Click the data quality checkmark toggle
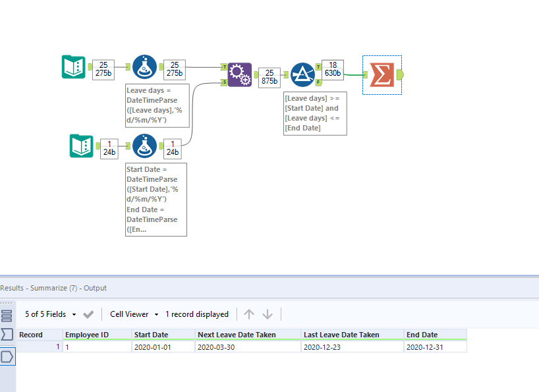 [x=88, y=314]
